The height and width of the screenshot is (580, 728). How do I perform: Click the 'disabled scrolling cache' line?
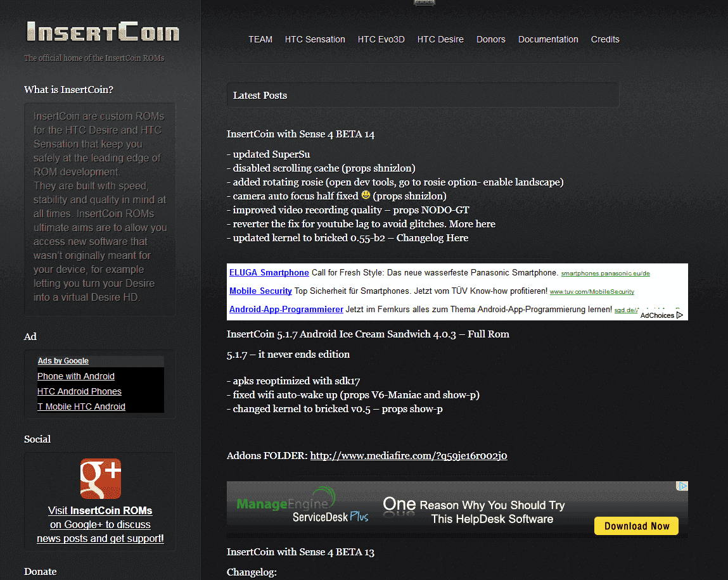tap(321, 168)
